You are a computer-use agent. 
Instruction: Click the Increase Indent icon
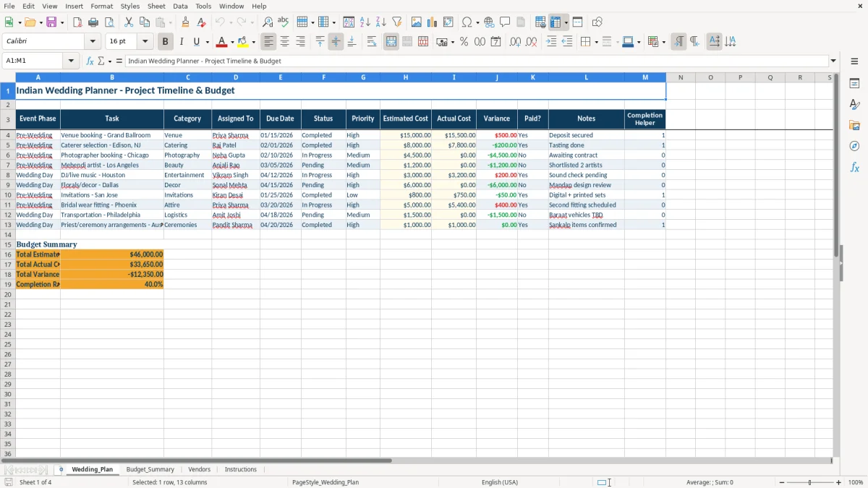click(551, 42)
